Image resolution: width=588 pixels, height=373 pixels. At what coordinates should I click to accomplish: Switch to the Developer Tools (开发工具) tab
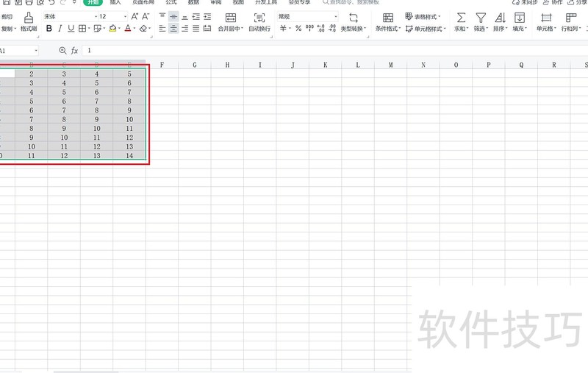pyautogui.click(x=266, y=2)
